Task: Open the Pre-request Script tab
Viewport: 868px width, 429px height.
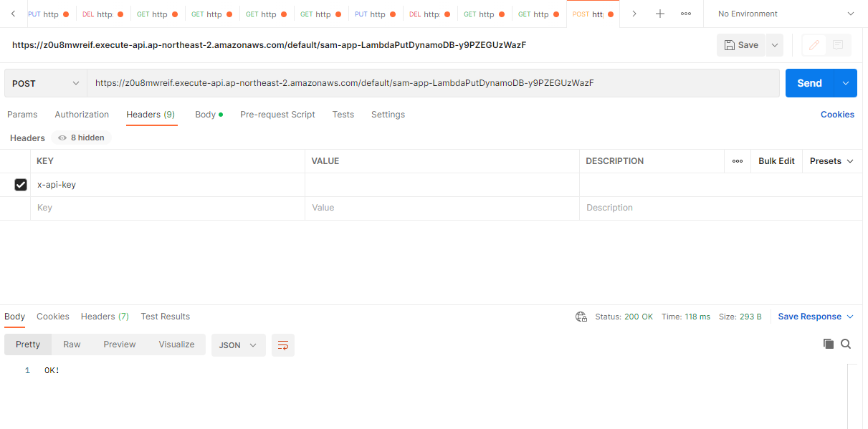Action: point(277,115)
